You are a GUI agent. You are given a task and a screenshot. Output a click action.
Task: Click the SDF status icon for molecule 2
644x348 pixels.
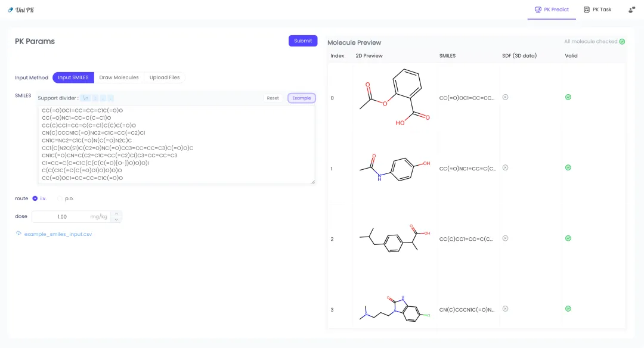tap(505, 238)
